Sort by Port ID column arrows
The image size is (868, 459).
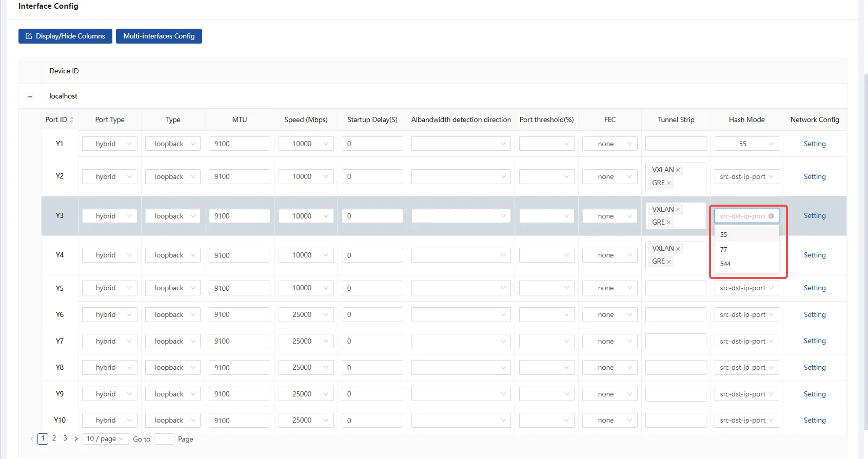click(x=71, y=119)
